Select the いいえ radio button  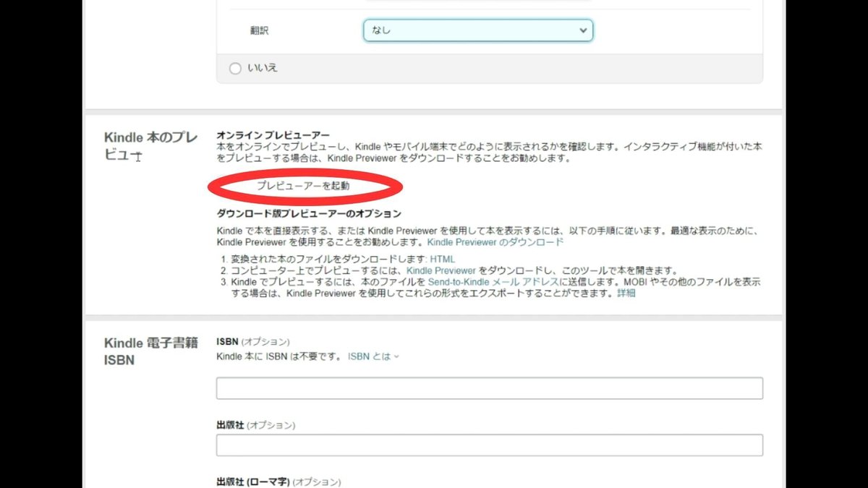pyautogui.click(x=235, y=69)
